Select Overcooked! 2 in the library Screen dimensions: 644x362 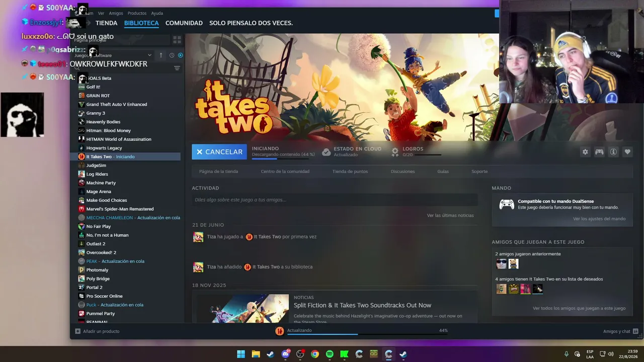point(101,252)
